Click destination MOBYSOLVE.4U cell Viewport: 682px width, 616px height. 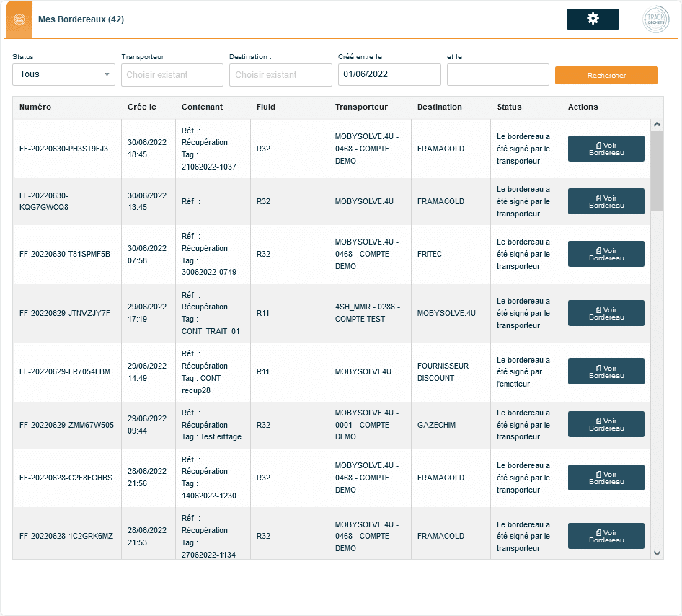click(x=446, y=313)
